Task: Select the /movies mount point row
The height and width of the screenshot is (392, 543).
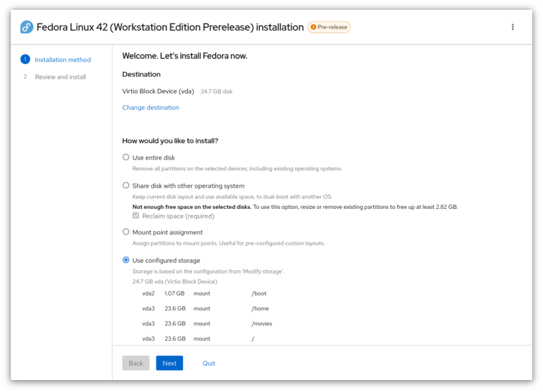Action: click(200, 323)
